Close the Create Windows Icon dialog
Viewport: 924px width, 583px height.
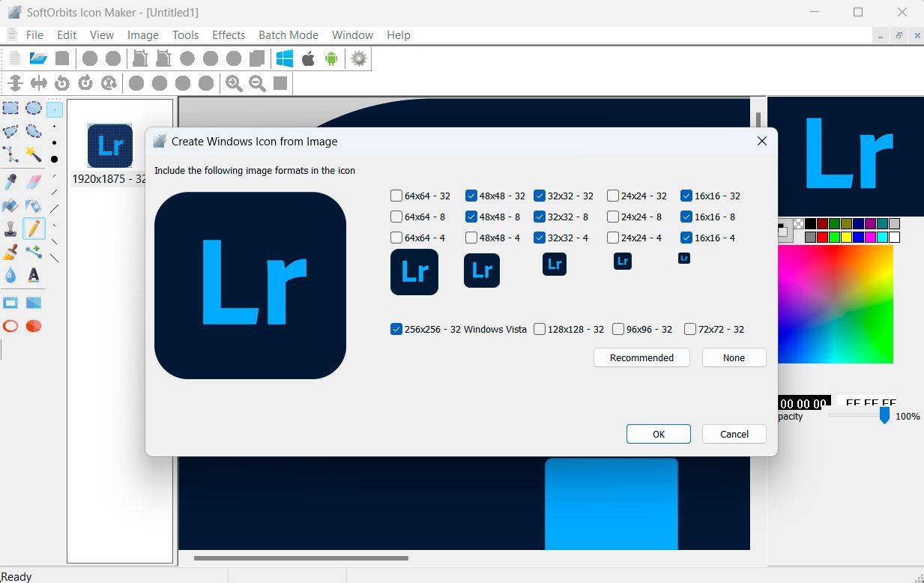762,141
